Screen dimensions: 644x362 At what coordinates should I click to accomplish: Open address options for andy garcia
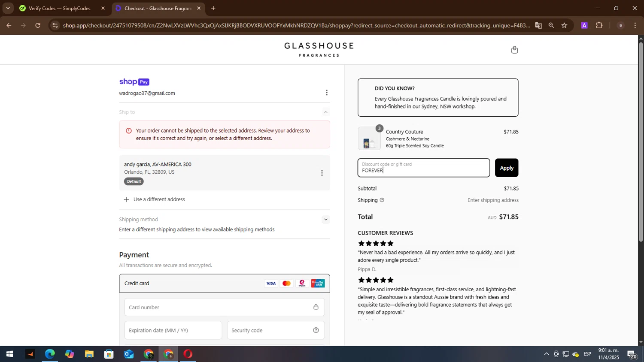coord(322,173)
